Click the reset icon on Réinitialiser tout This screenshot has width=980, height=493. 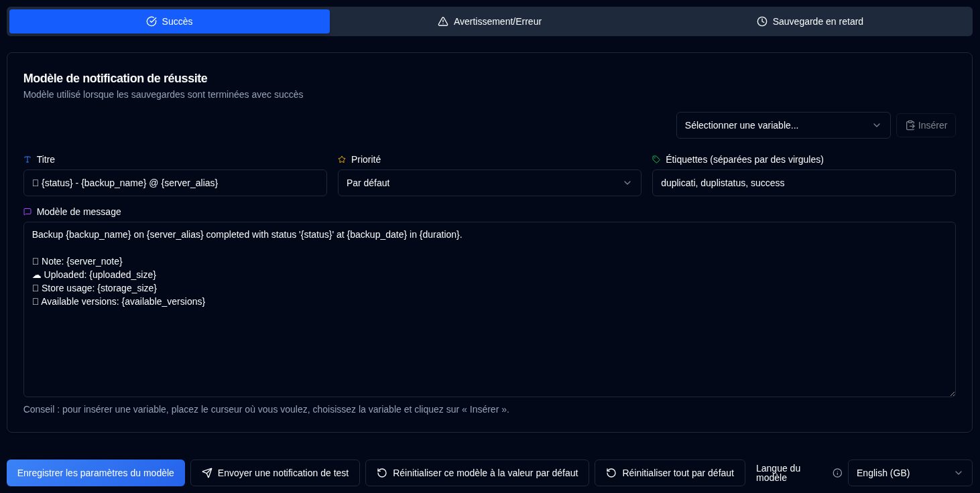pos(611,473)
